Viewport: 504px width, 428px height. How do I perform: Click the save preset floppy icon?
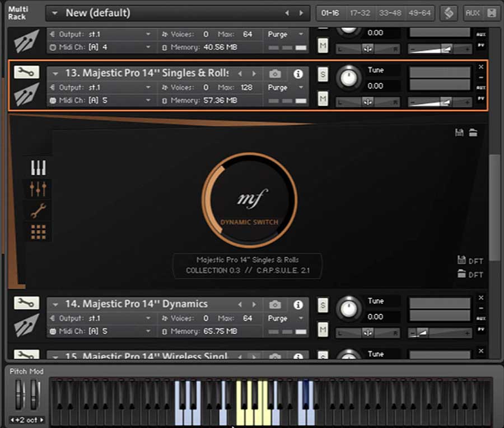pos(459,133)
